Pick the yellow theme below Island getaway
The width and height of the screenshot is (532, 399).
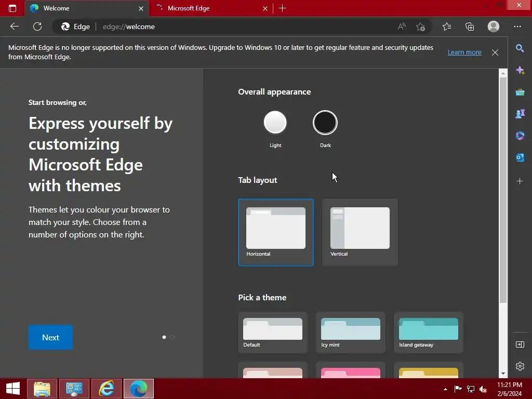pos(429,371)
